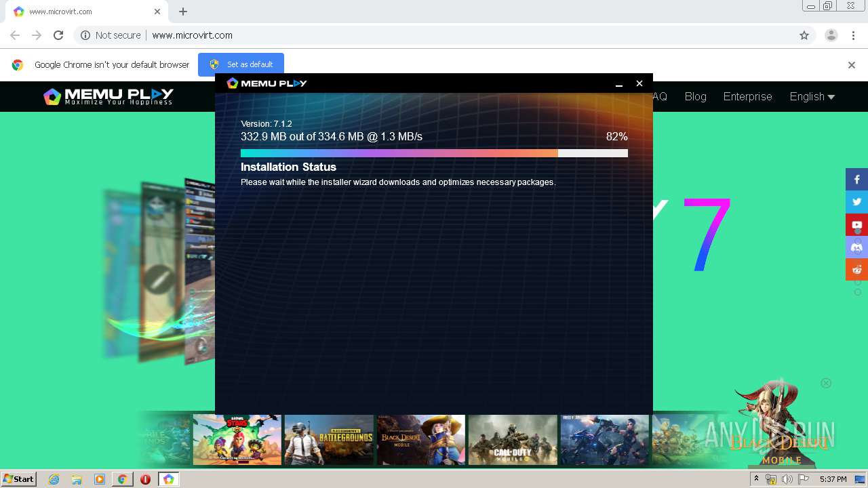Close the www.microvirt.com tab
Image resolution: width=868 pixels, height=488 pixels.
(157, 12)
